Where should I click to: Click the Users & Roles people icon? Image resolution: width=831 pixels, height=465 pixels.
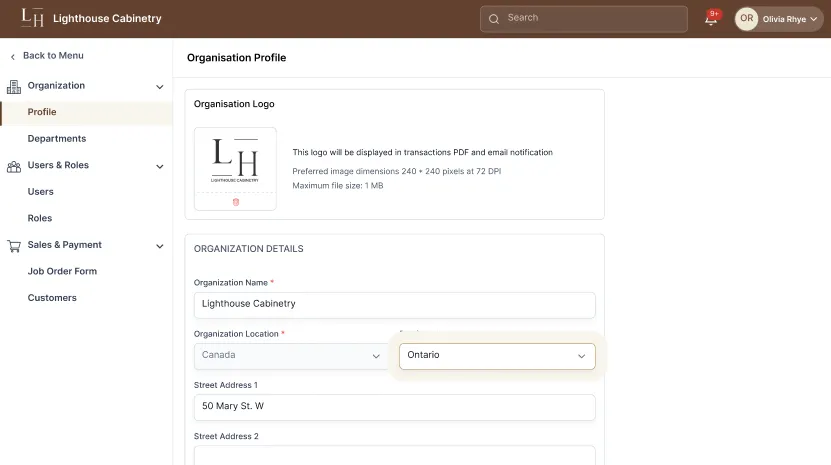[14, 166]
